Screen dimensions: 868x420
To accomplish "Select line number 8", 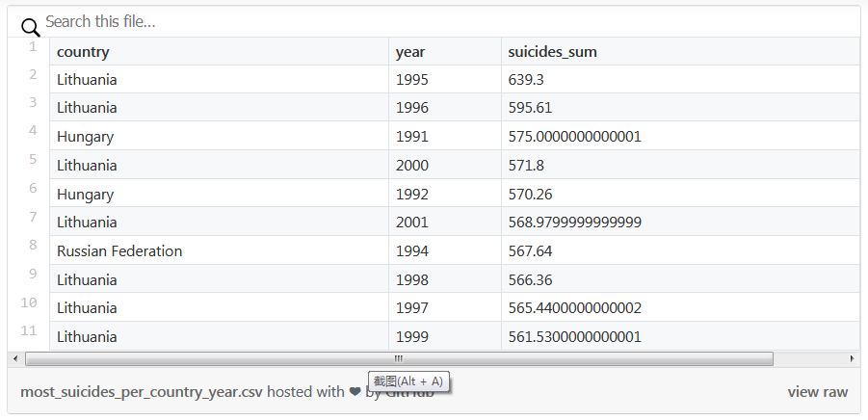I will 33,246.
